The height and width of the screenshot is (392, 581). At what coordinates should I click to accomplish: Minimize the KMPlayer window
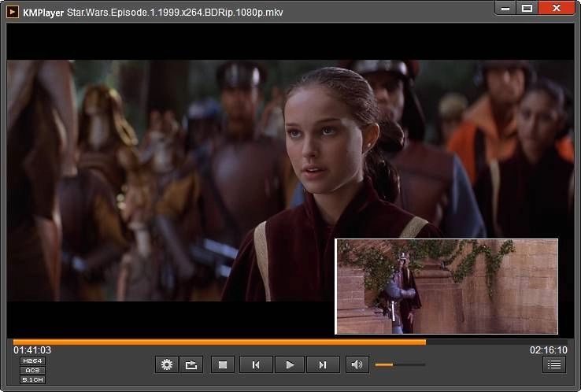coord(505,8)
